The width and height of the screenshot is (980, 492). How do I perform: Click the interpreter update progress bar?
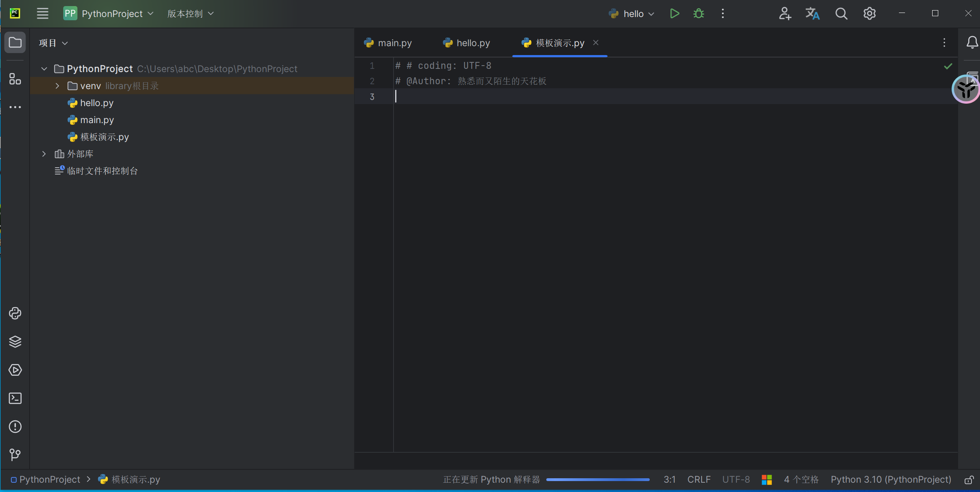coord(598,479)
